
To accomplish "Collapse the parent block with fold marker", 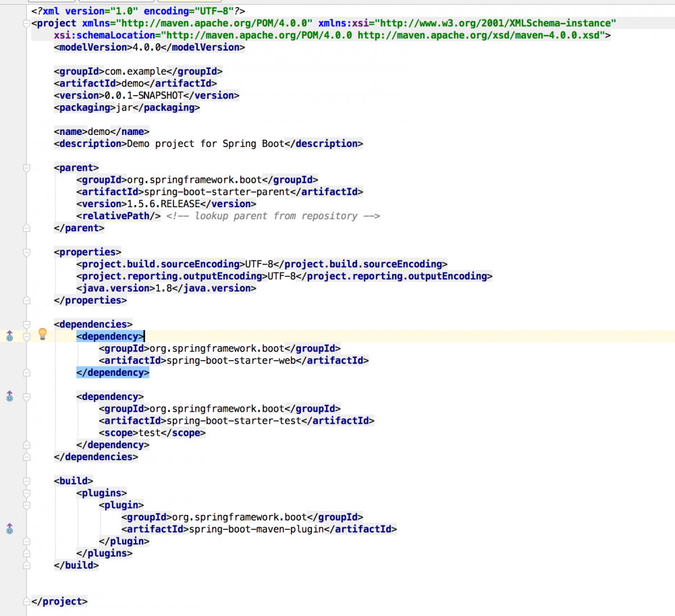I will (26, 167).
